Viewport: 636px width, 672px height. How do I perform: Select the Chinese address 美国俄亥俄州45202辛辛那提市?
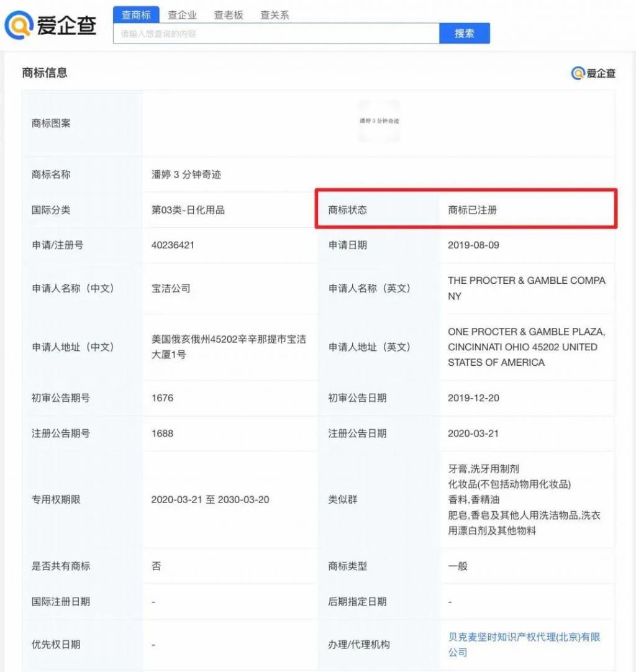tap(229, 347)
